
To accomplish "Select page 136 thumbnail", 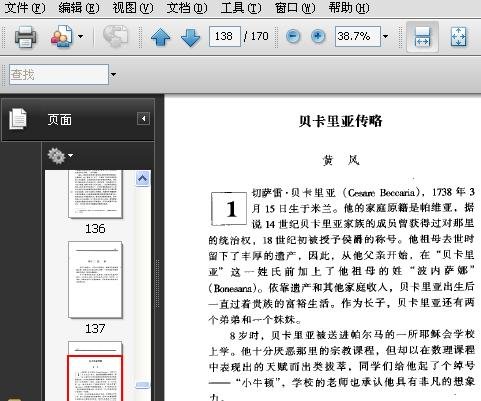I will coord(95,194).
